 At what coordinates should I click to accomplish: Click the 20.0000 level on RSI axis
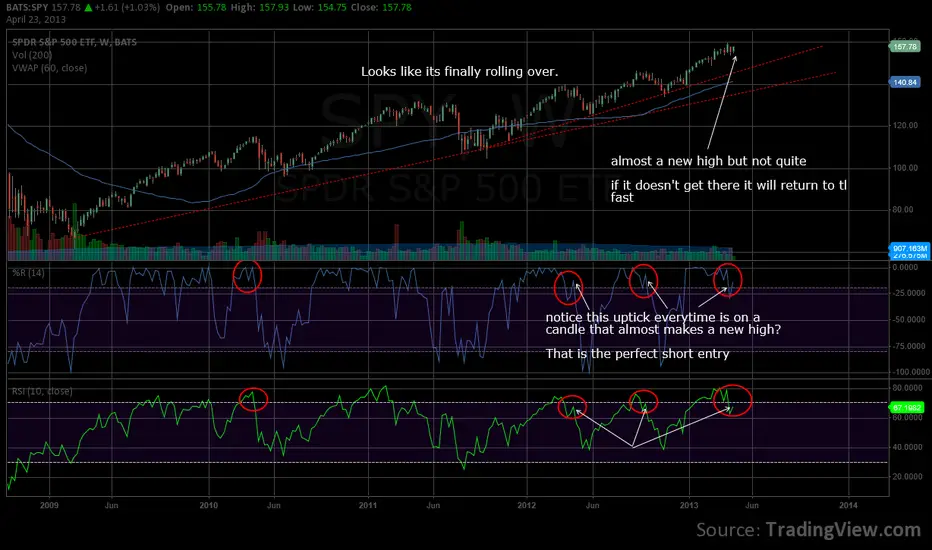pyautogui.click(x=908, y=476)
